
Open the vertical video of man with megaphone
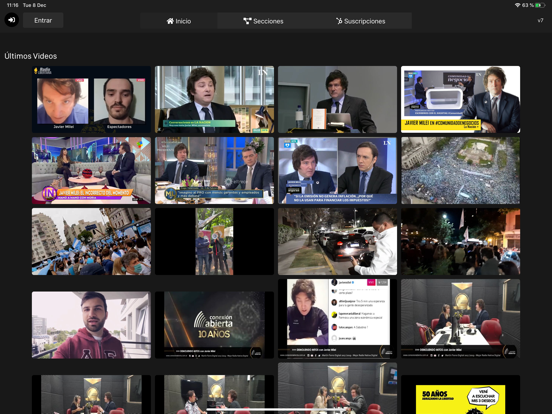214,242
